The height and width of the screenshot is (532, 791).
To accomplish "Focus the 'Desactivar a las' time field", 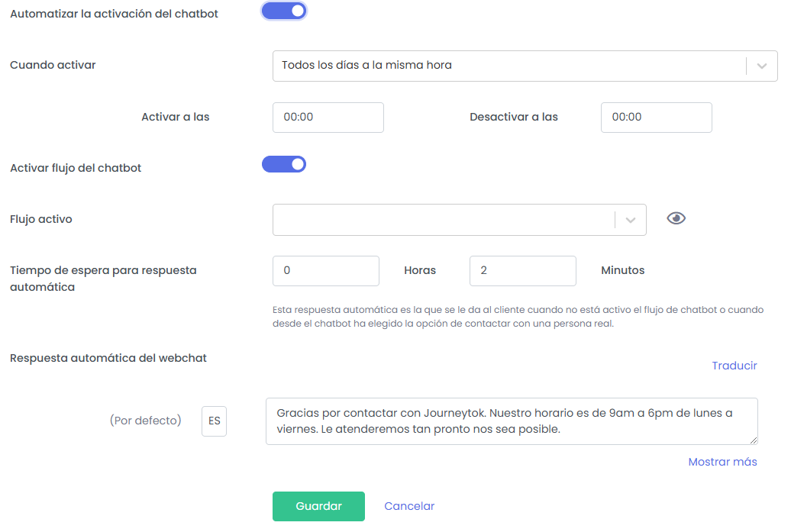I will [x=656, y=118].
